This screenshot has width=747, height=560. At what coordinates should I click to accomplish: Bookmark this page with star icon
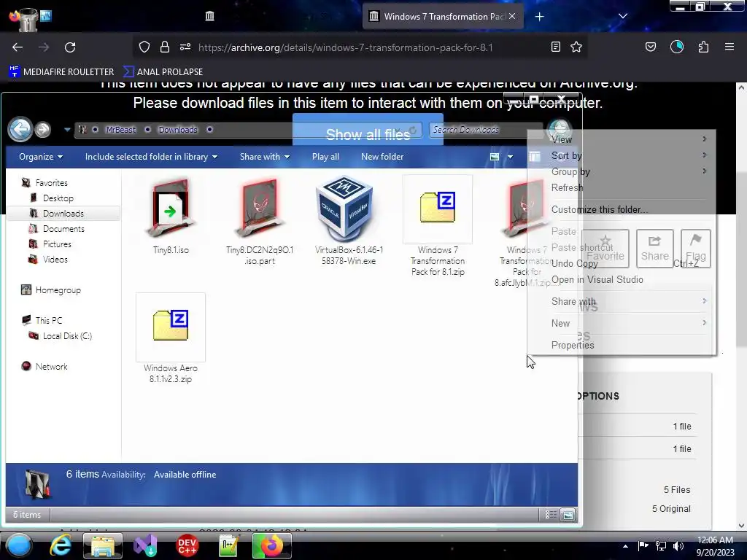point(576,47)
